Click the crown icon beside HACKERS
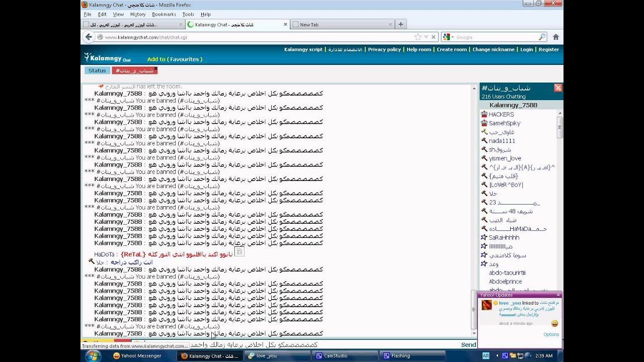 484,114
